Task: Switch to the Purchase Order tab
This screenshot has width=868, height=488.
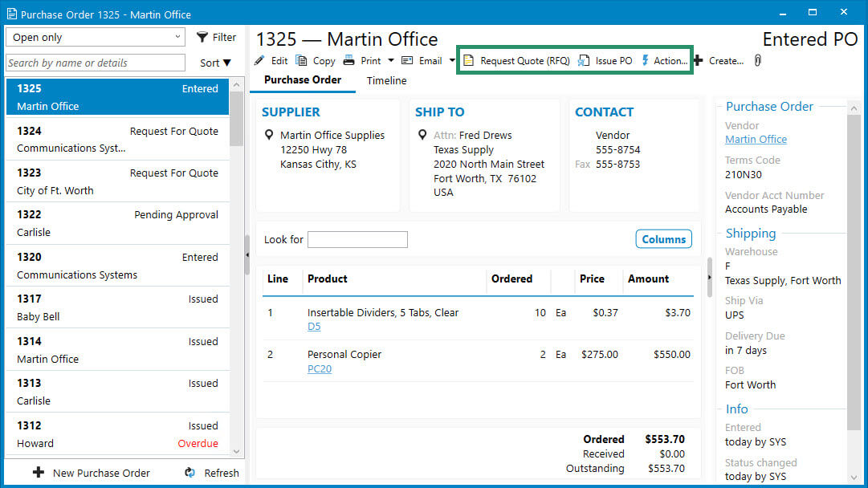Action: (302, 80)
